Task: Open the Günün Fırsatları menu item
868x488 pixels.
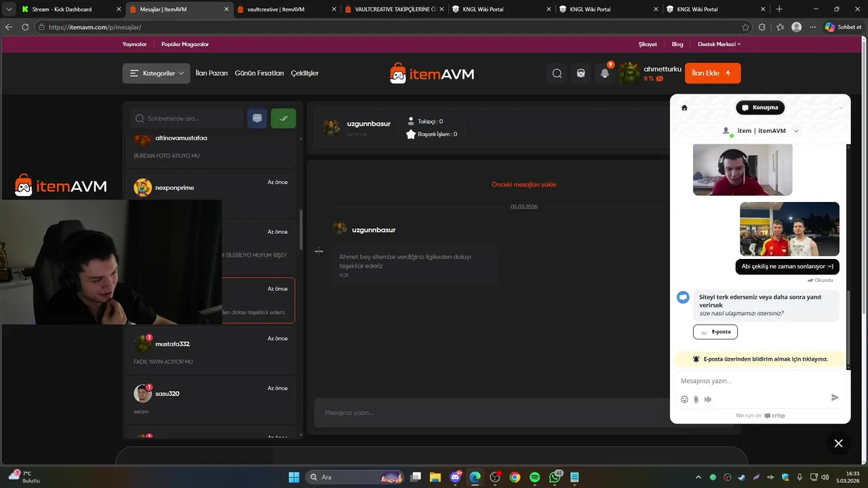Action: [x=259, y=73]
